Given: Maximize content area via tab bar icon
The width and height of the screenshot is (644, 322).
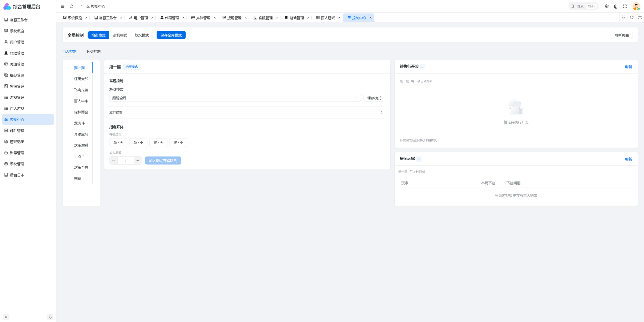Looking at the screenshot, I should click(640, 17).
